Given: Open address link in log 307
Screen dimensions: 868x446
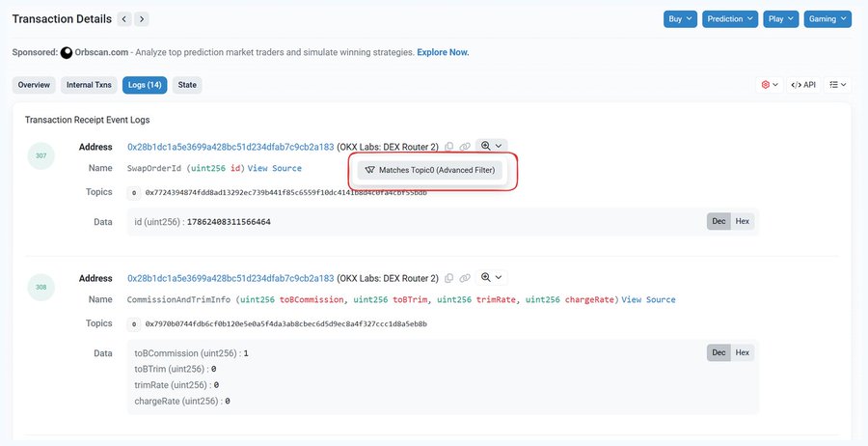Looking at the screenshot, I should click(231, 147).
